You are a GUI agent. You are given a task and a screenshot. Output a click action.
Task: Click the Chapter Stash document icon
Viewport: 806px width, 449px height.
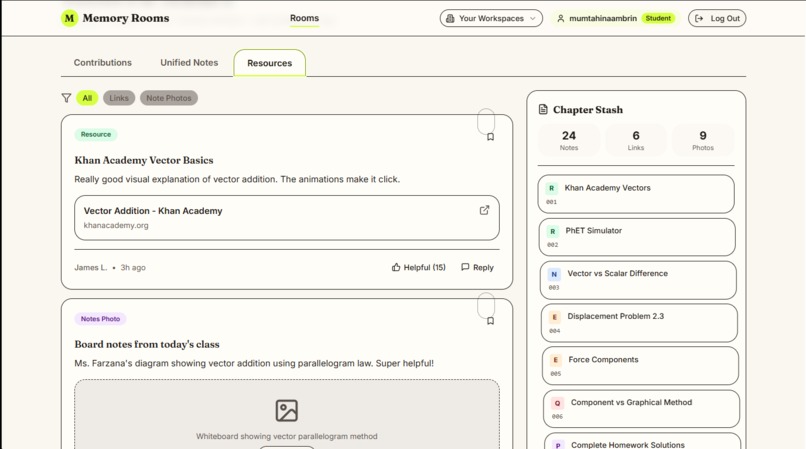pos(543,109)
